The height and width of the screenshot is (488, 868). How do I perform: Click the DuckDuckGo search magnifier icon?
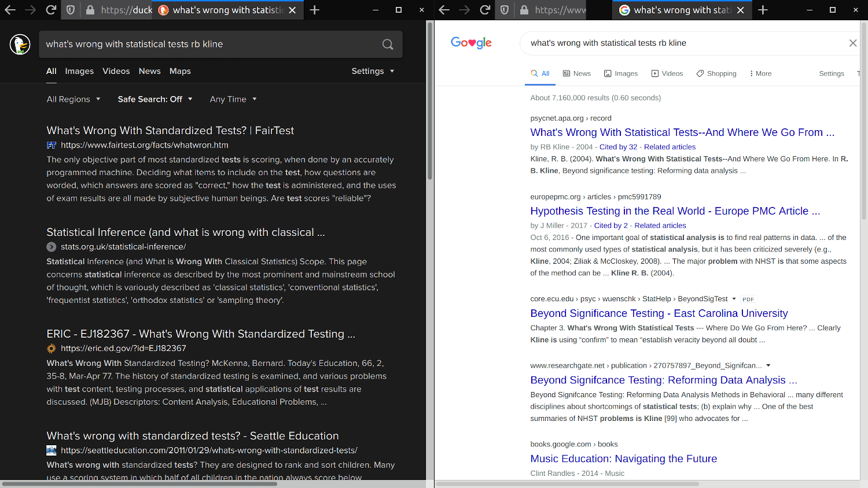[x=388, y=45]
